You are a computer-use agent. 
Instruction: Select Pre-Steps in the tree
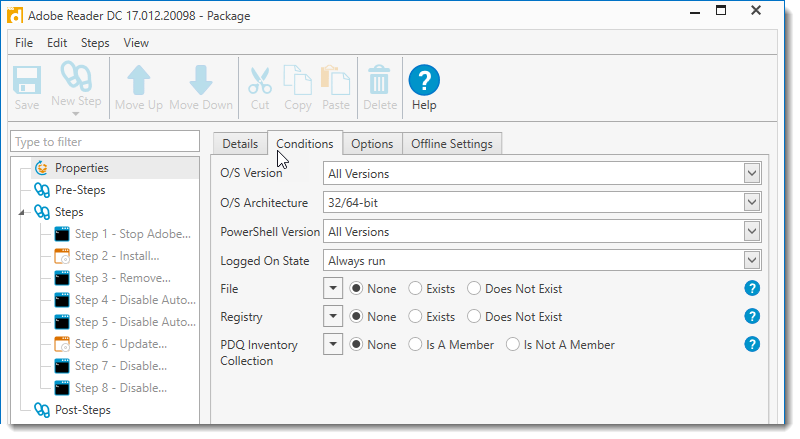[79, 190]
